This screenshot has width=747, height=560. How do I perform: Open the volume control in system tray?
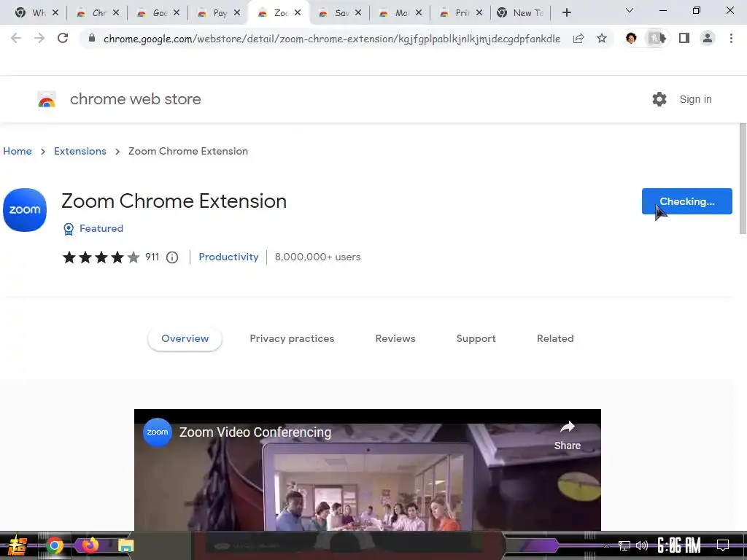tap(642, 545)
